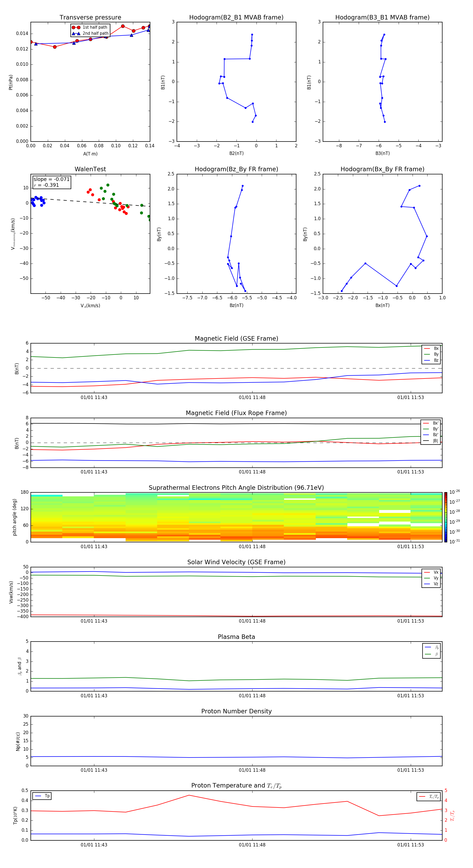The image size is (473, 868).
Task: Click the "pitch angle (deg)" y-axis label
Action: (x=14, y=517)
